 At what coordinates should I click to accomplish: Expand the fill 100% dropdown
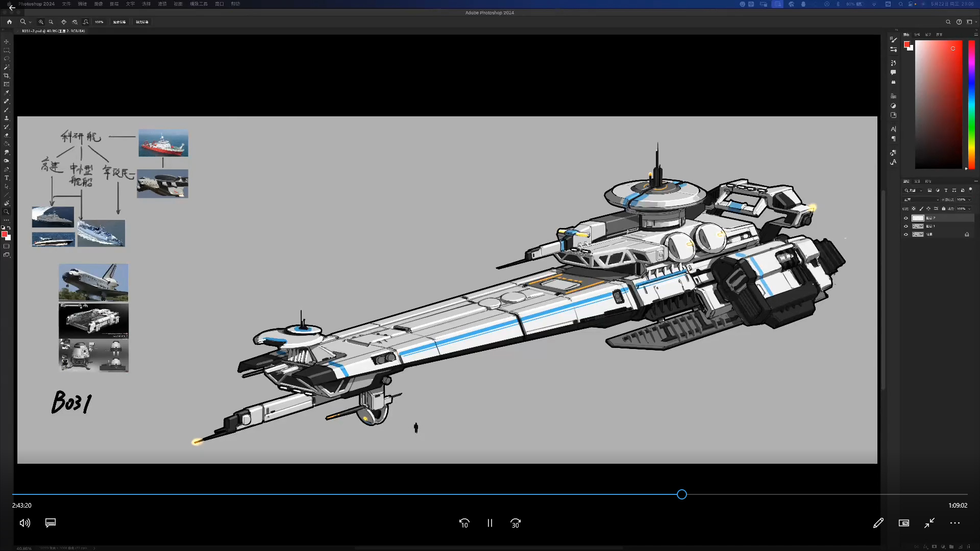[x=969, y=209]
